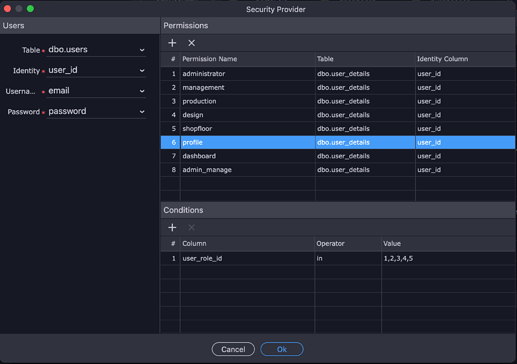Image resolution: width=517 pixels, height=364 pixels.
Task: Select the administrator permission row
Action: click(x=338, y=74)
